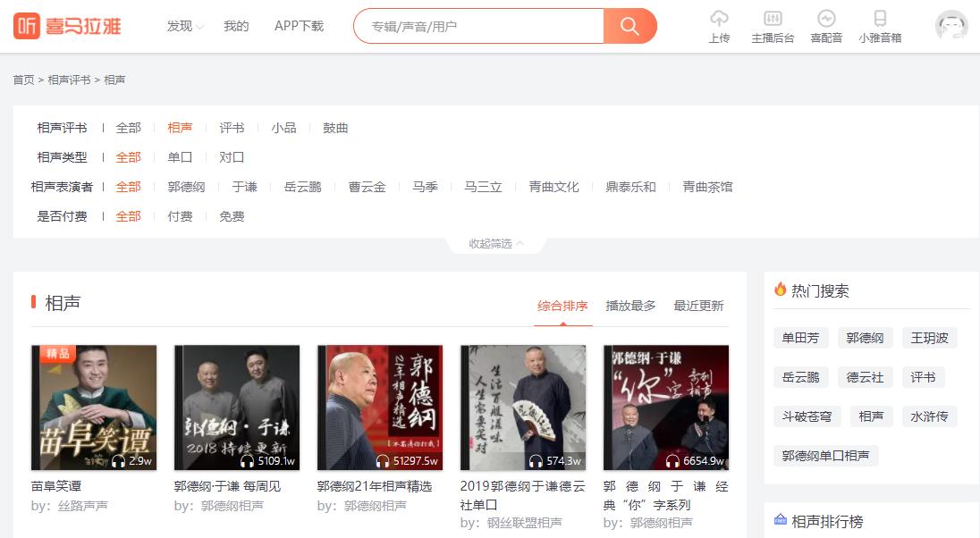
Task: Search hot tag 水浒传
Action: (x=929, y=416)
